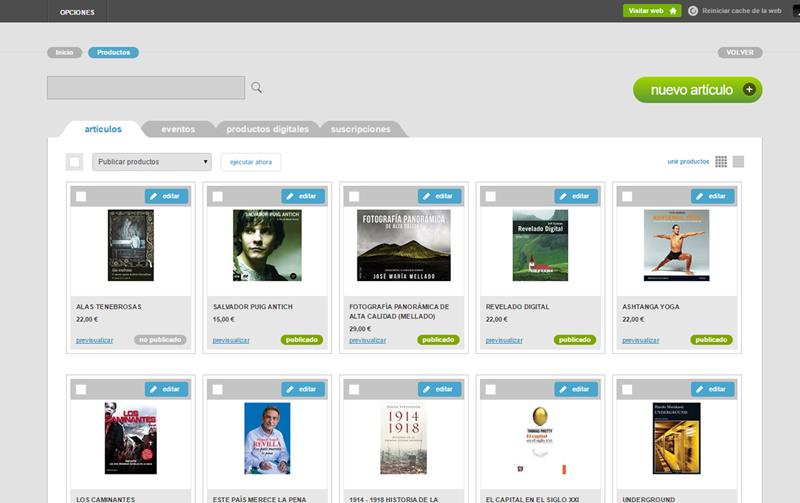Check the Revelado Digital product checkbox
The image size is (800, 503).
point(491,196)
